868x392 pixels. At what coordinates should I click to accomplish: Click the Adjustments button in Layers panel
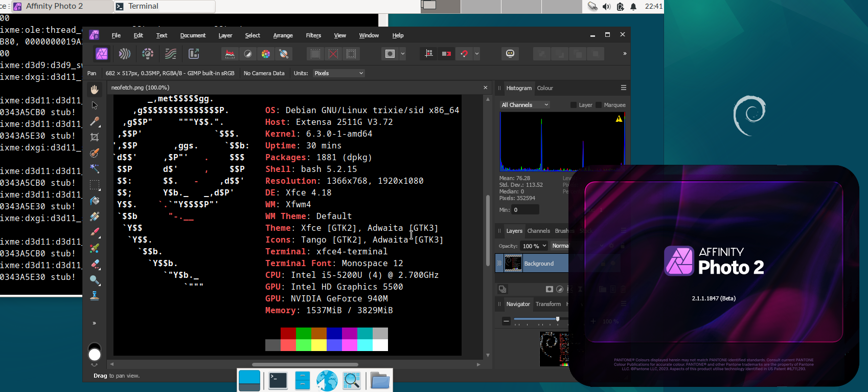(x=560, y=289)
